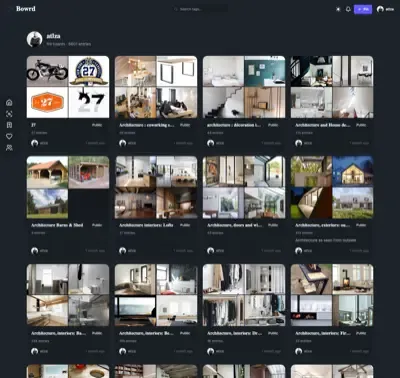
Task: Open the user account avatar in the header
Action: pos(380,9)
